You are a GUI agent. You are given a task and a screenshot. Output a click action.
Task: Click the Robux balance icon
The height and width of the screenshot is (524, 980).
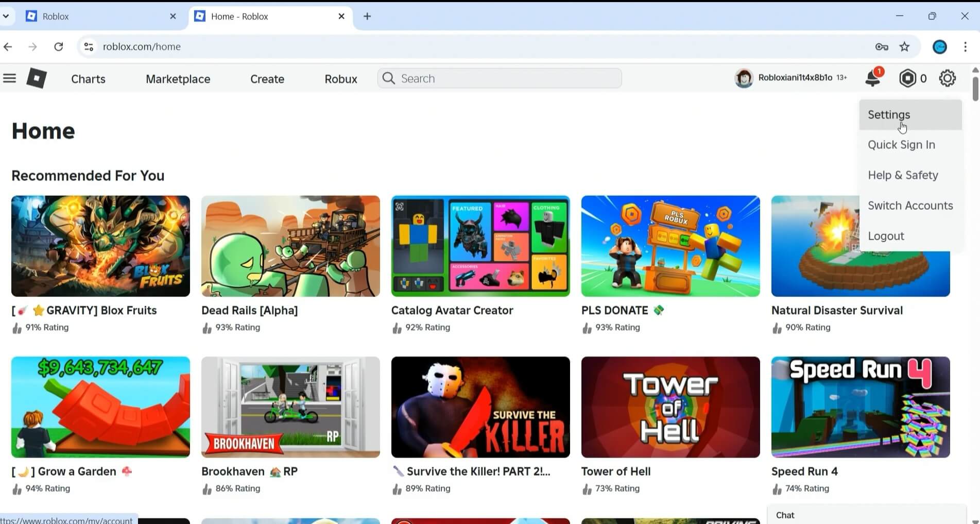pos(907,78)
